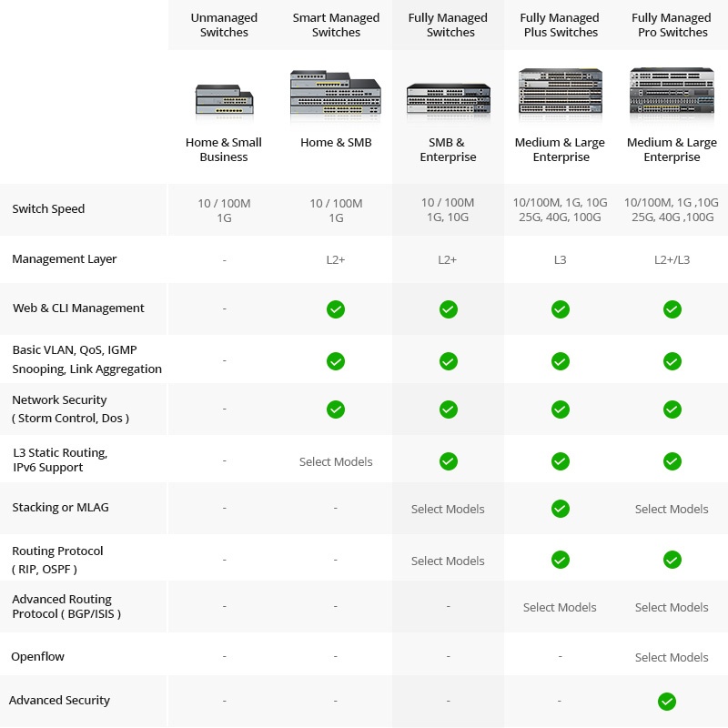This screenshot has height=728, width=728.
Task: Click Fully Managed Plus Stacking or MLAG checkmark
Action: (x=561, y=509)
